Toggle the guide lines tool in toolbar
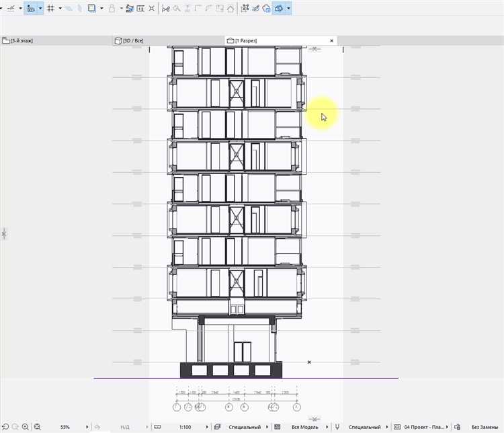504x433 pixels. click(x=11, y=8)
